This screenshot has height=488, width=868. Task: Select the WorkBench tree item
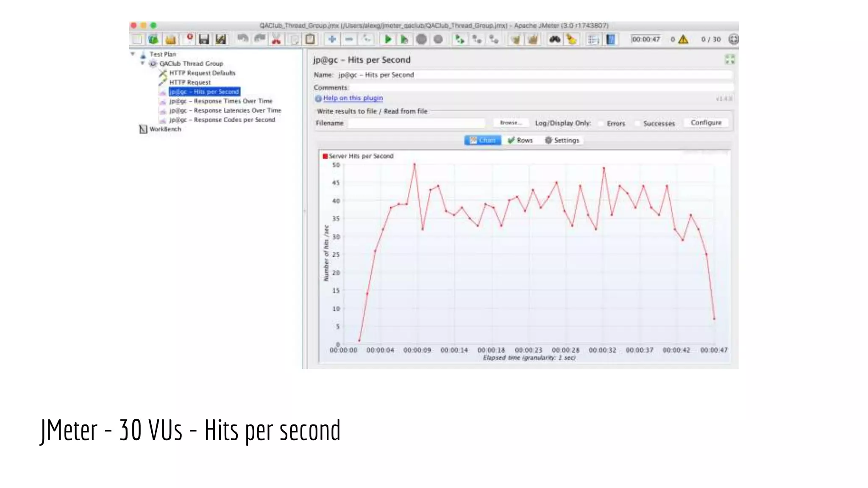(165, 129)
